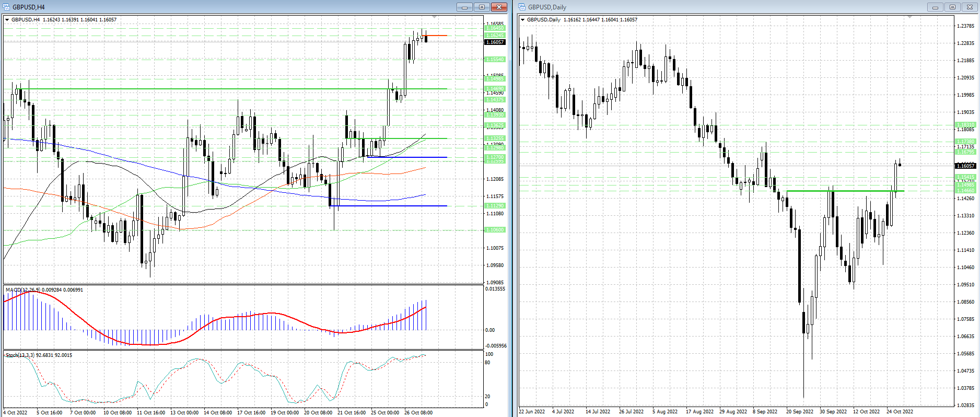Click the GBPUSD,H4 chart window icon

(x=7, y=7)
